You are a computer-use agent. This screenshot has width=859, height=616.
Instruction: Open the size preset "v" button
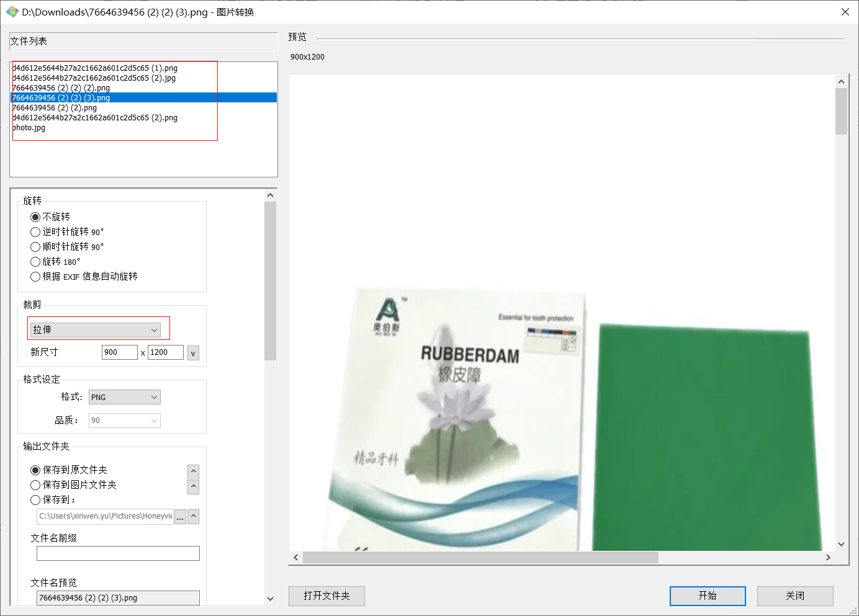(193, 353)
